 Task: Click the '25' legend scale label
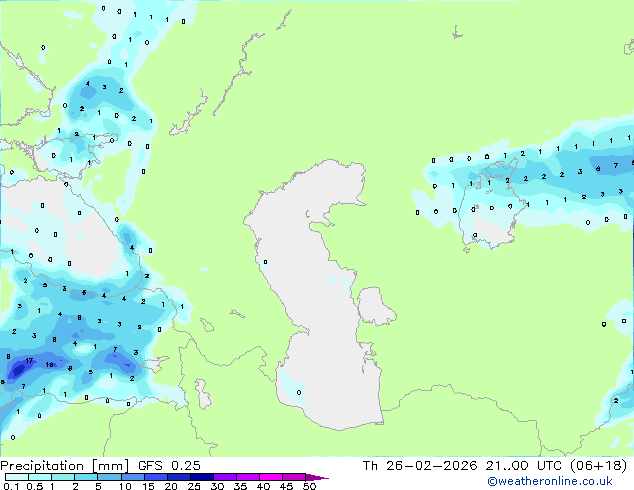click(194, 486)
